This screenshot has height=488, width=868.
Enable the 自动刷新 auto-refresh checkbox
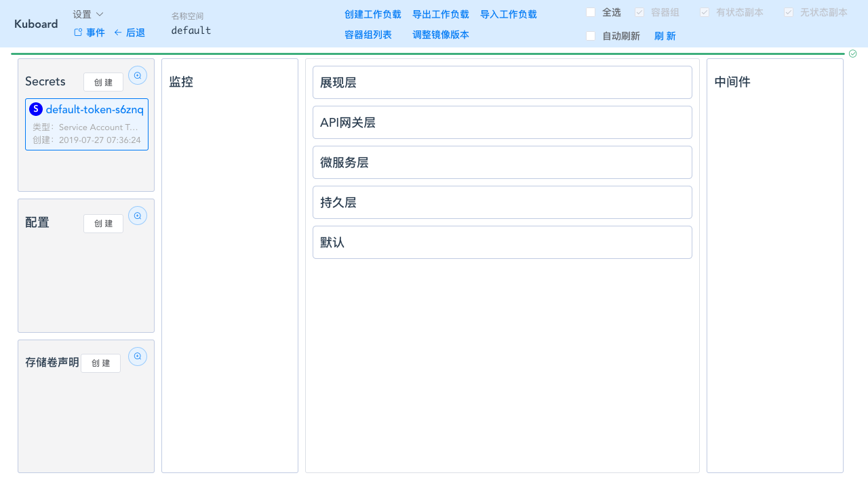pyautogui.click(x=590, y=36)
